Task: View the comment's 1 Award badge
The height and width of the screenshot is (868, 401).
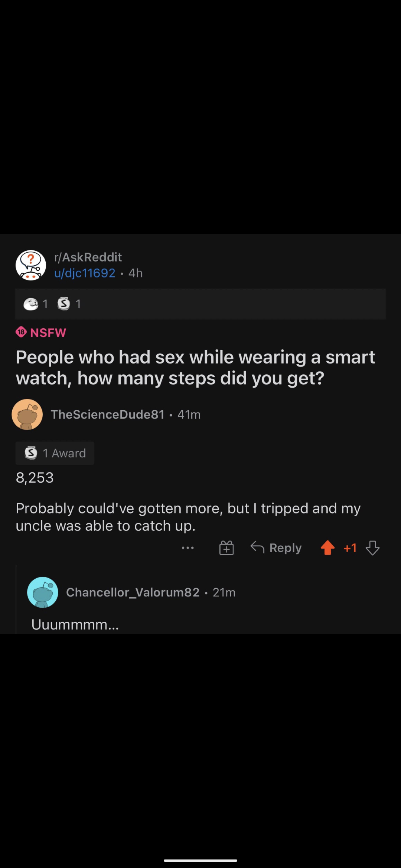Action: click(55, 453)
